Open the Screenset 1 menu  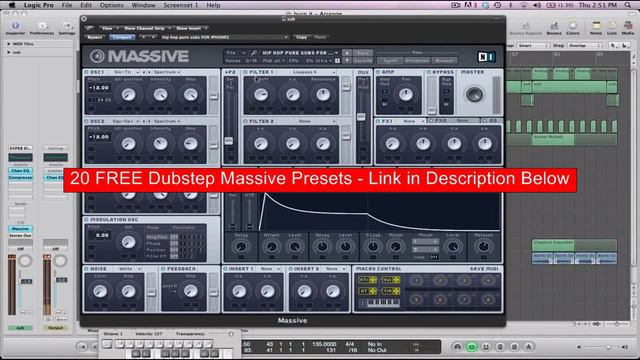point(180,5)
